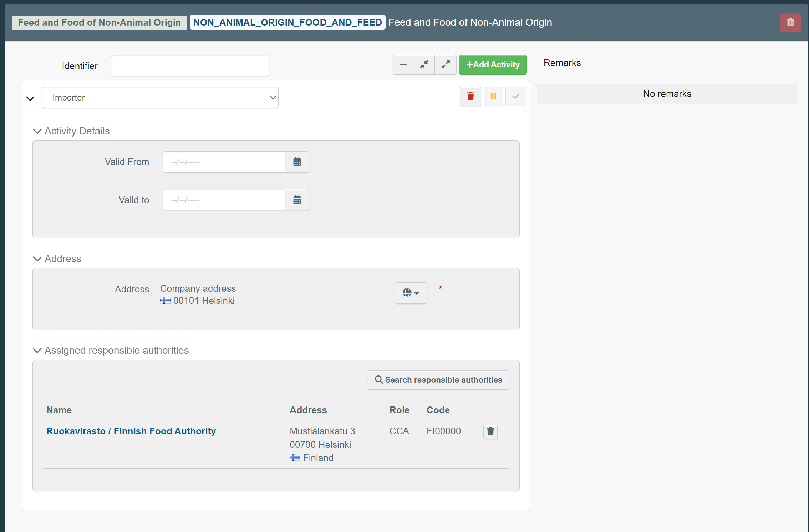
Task: Click the pause/hold activity icon (orange)
Action: coord(493,97)
